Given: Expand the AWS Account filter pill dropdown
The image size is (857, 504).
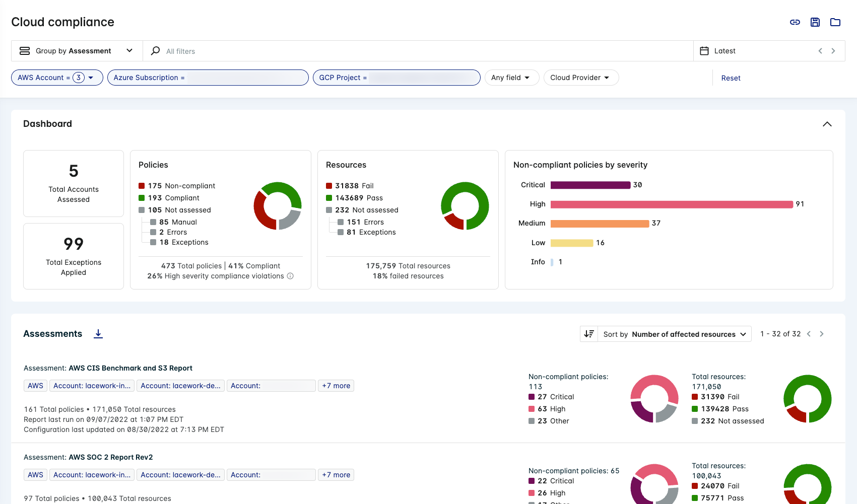Looking at the screenshot, I should click(x=91, y=78).
